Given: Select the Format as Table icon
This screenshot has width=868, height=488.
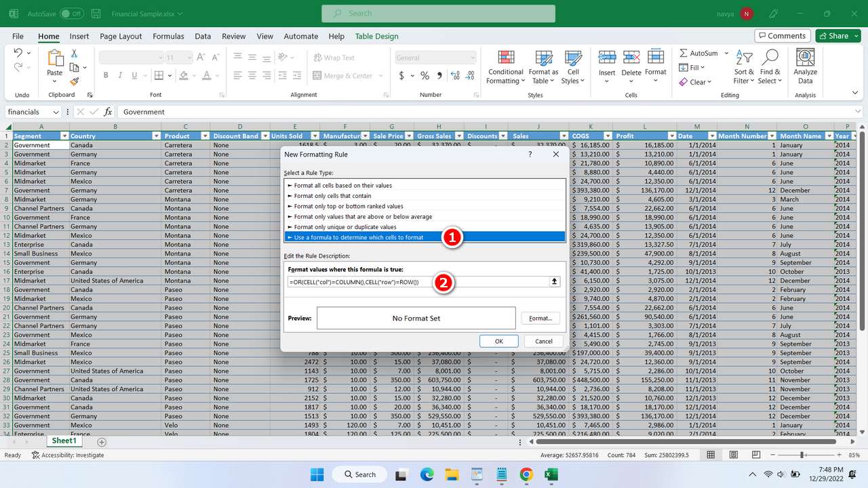Looking at the screenshot, I should click(x=543, y=67).
